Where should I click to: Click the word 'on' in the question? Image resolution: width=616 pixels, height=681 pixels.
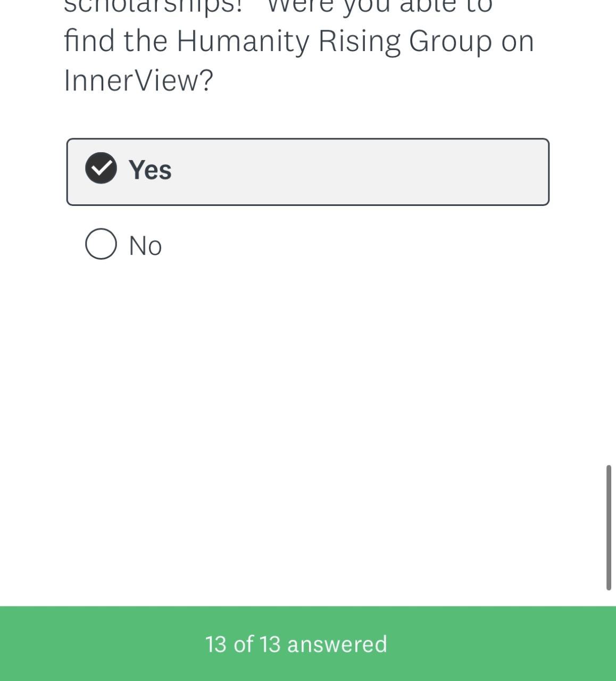[518, 41]
